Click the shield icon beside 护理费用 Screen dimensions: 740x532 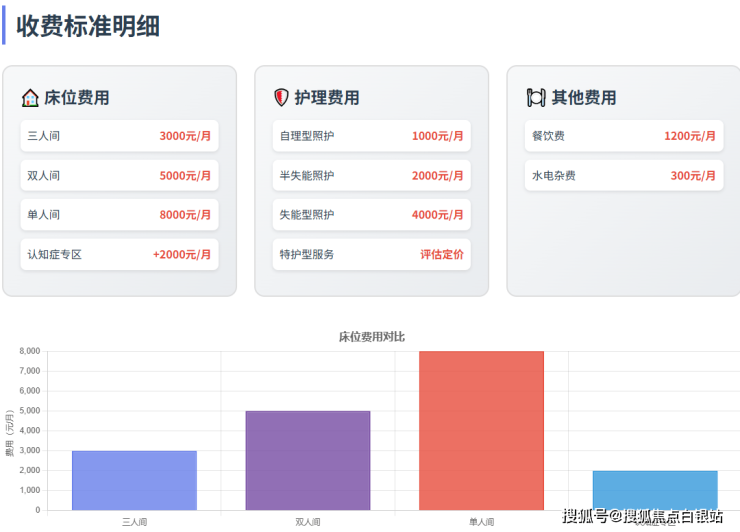click(x=281, y=98)
